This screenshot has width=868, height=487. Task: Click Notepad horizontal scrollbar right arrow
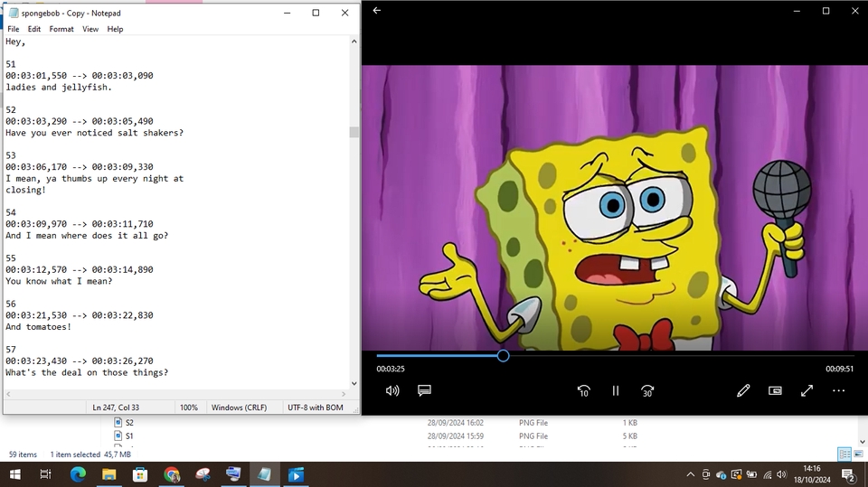pos(344,394)
